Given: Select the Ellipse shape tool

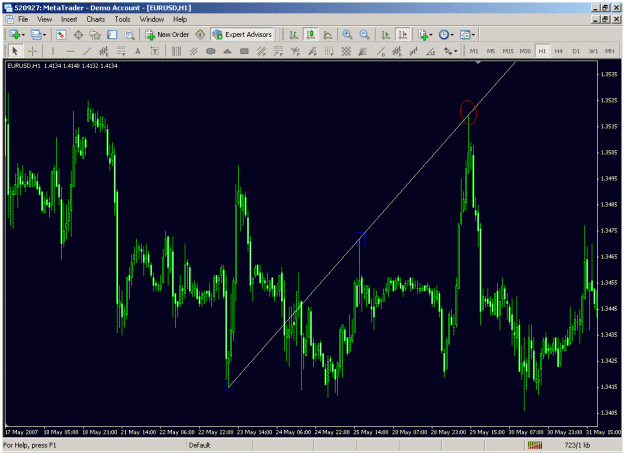Looking at the screenshot, I should click(210, 51).
